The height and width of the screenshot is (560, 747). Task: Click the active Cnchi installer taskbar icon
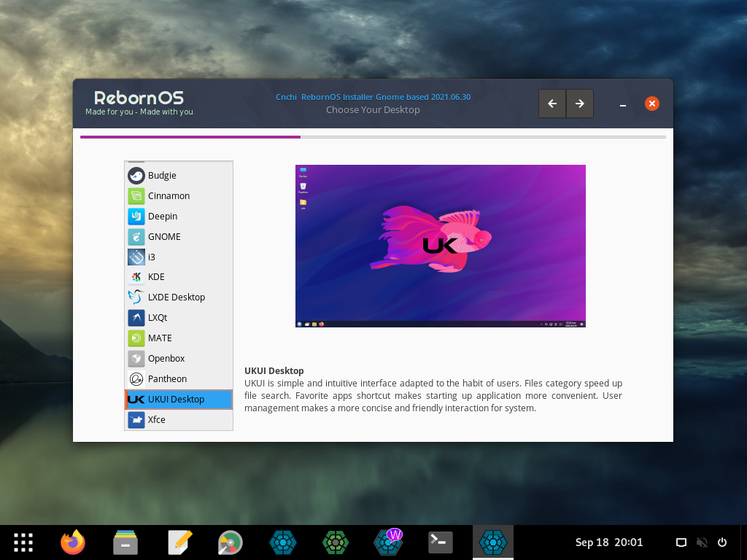pos(492,542)
